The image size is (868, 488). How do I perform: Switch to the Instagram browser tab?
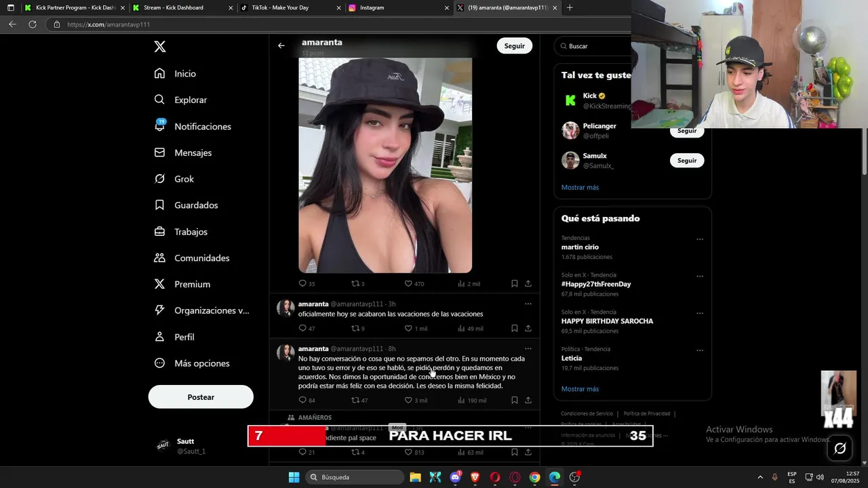[x=398, y=7]
